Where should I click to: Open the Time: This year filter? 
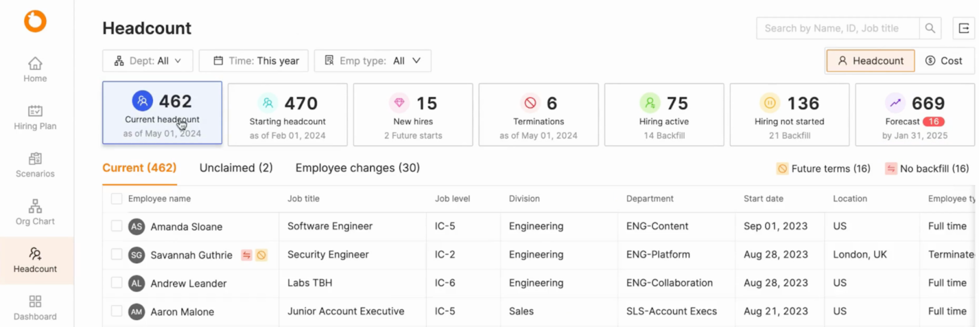pos(253,61)
